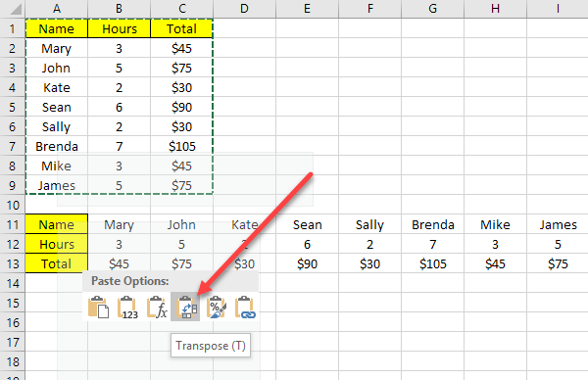
Task: Click the standard Paste clipboard icon
Action: tap(98, 308)
